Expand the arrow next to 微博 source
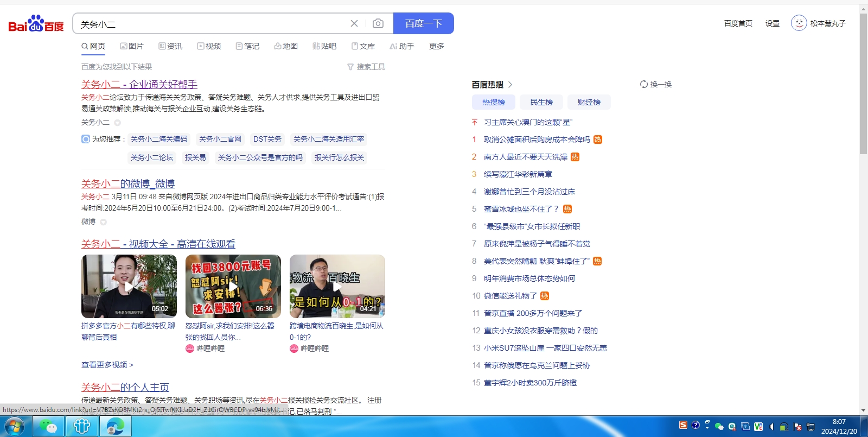The image size is (868, 437). pos(103,222)
